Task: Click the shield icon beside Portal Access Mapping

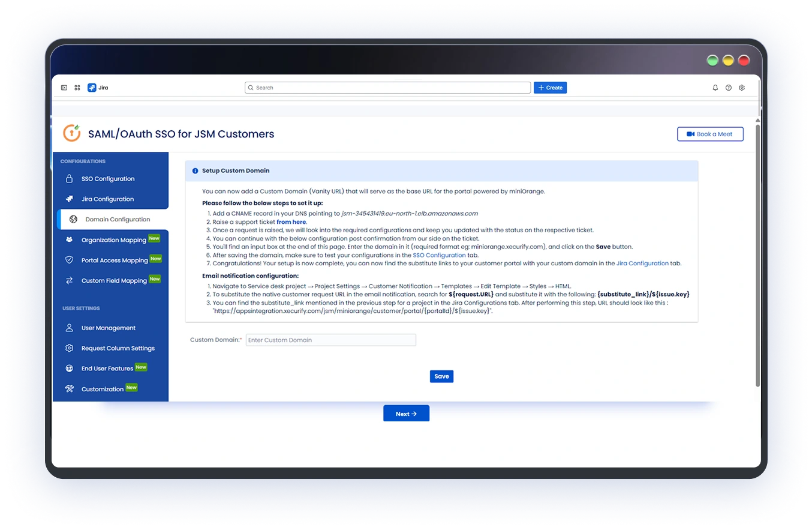Action: 69,260
